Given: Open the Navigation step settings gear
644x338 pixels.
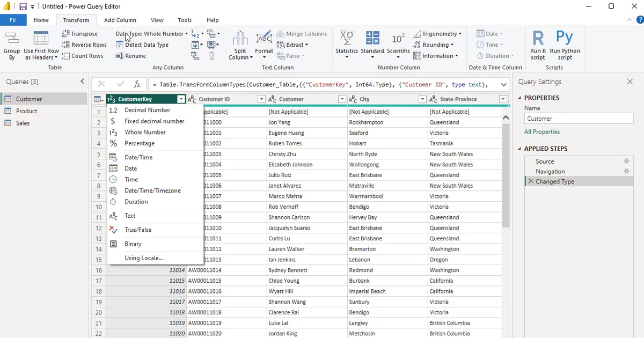Looking at the screenshot, I should 626,171.
